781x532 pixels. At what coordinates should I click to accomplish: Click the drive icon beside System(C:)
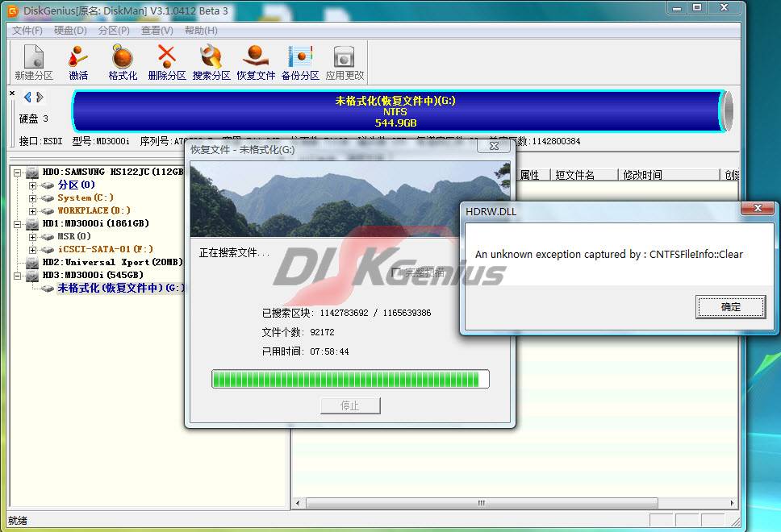click(x=48, y=198)
